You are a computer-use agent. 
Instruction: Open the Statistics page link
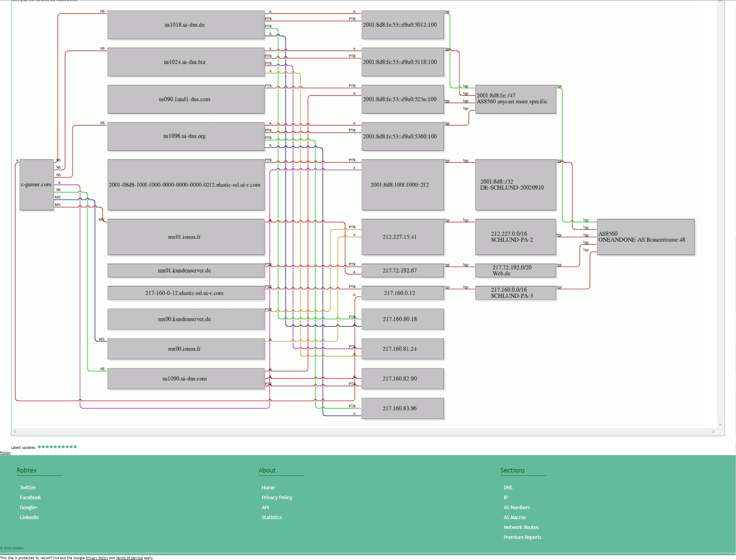pos(272,517)
